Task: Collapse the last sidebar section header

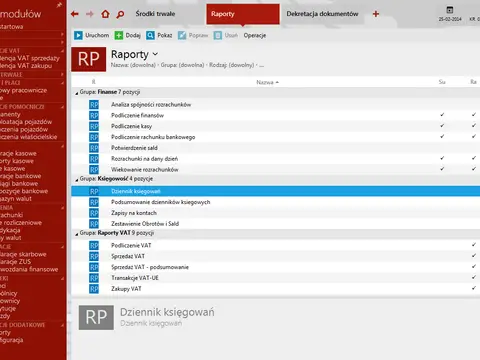Action: point(62,325)
